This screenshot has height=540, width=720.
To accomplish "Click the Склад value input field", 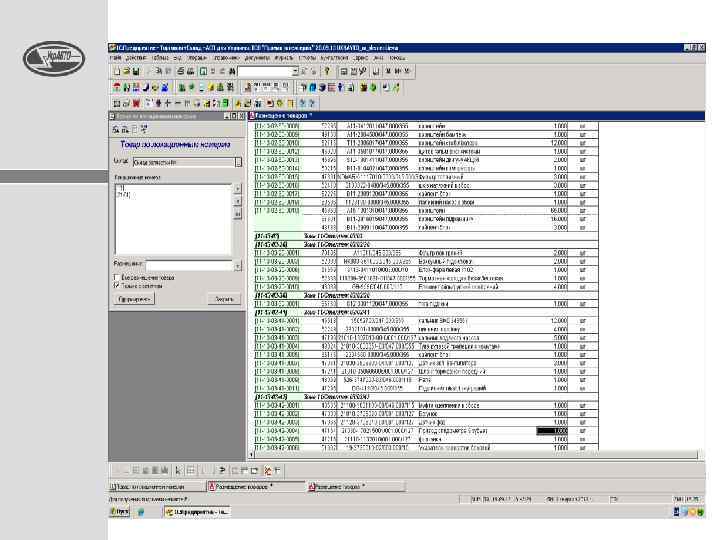I will [184, 162].
